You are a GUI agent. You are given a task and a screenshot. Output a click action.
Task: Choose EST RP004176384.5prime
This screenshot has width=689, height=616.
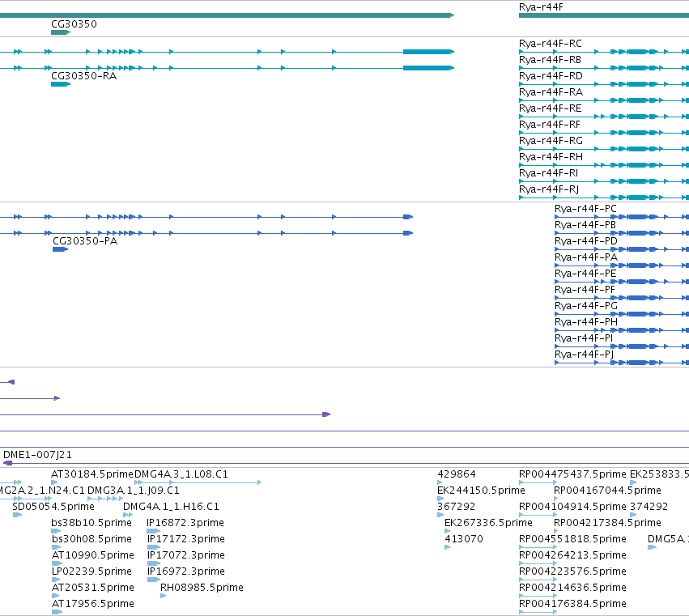pos(572,604)
